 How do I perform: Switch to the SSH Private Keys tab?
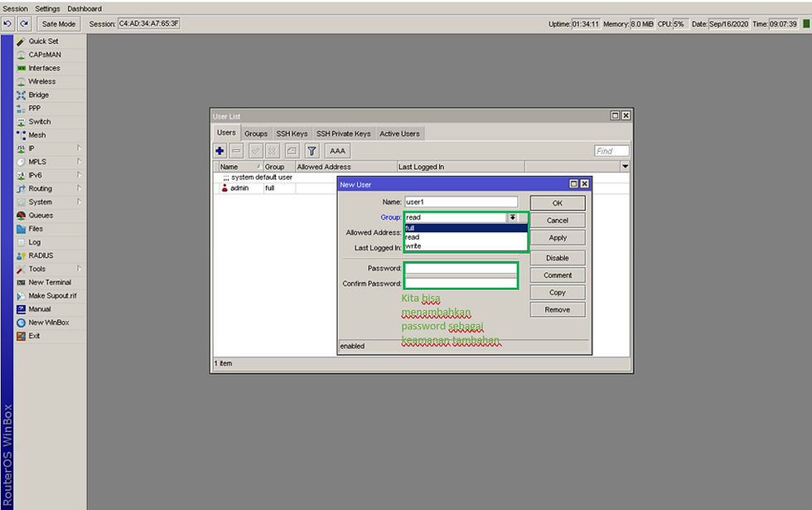343,134
